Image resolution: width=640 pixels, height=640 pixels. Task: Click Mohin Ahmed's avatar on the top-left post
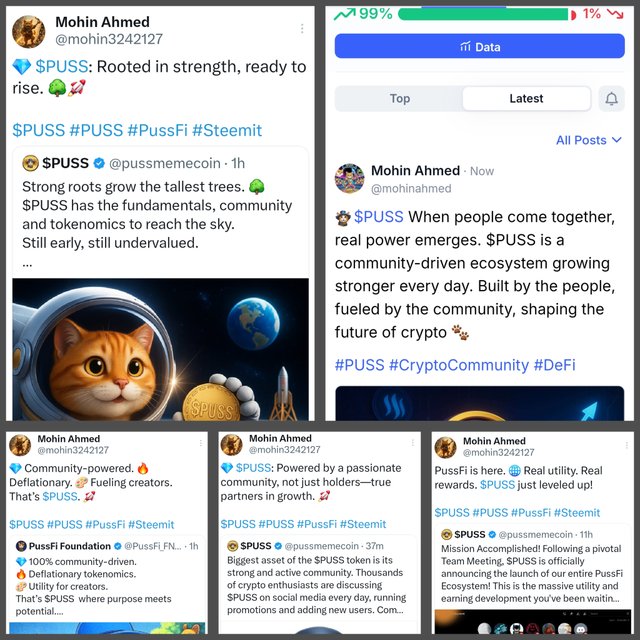pyautogui.click(x=29, y=31)
